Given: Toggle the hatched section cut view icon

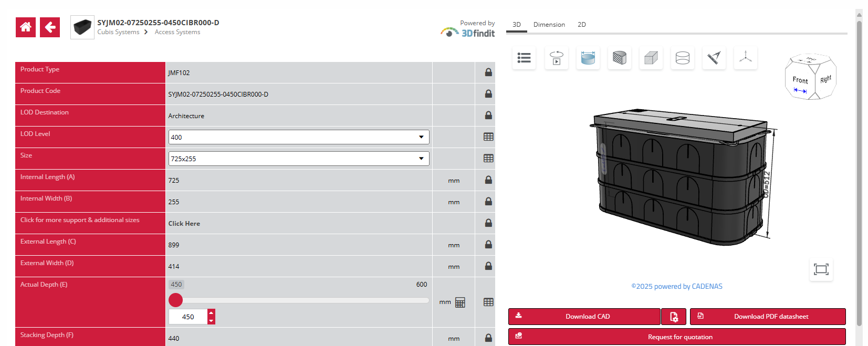Looking at the screenshot, I should (620, 58).
